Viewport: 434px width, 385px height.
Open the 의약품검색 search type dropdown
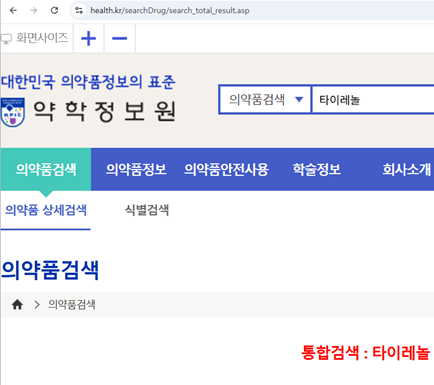coord(265,99)
